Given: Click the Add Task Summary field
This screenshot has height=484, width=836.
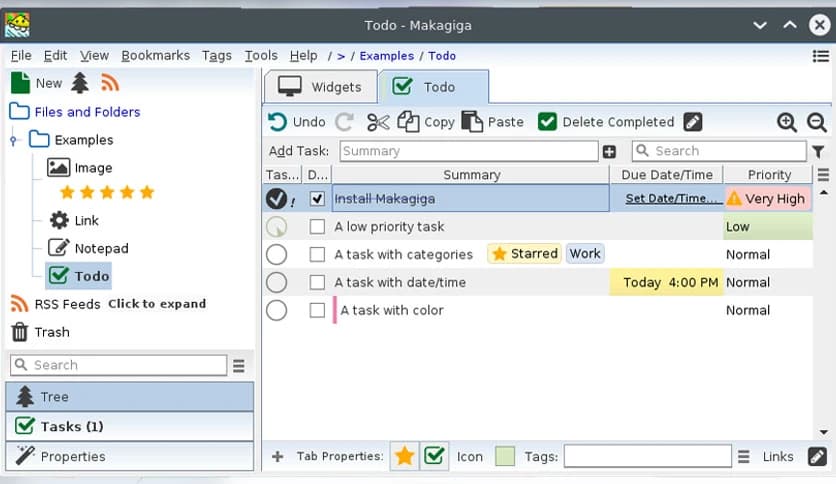Looking at the screenshot, I should click(469, 151).
